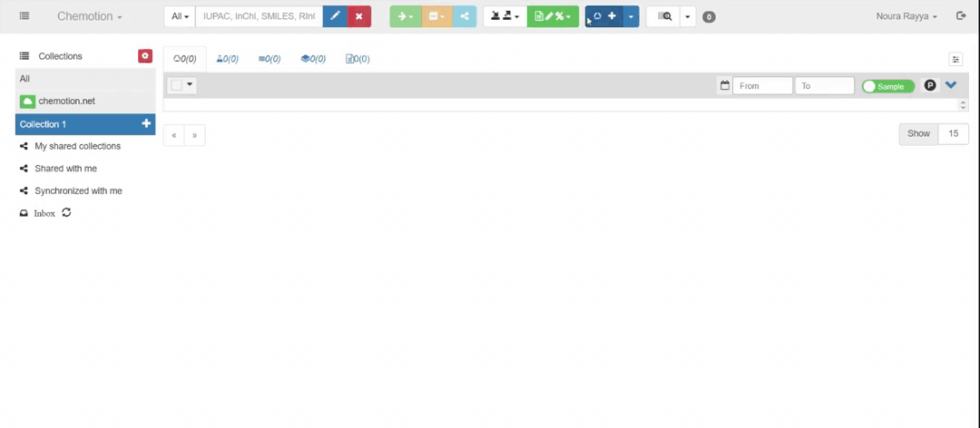The image size is (980, 428).
Task: Open the structure editor with pencil icon
Action: point(335,16)
